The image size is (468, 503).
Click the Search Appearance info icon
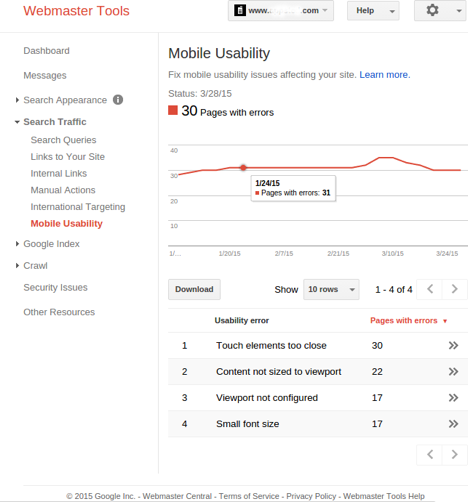[118, 100]
